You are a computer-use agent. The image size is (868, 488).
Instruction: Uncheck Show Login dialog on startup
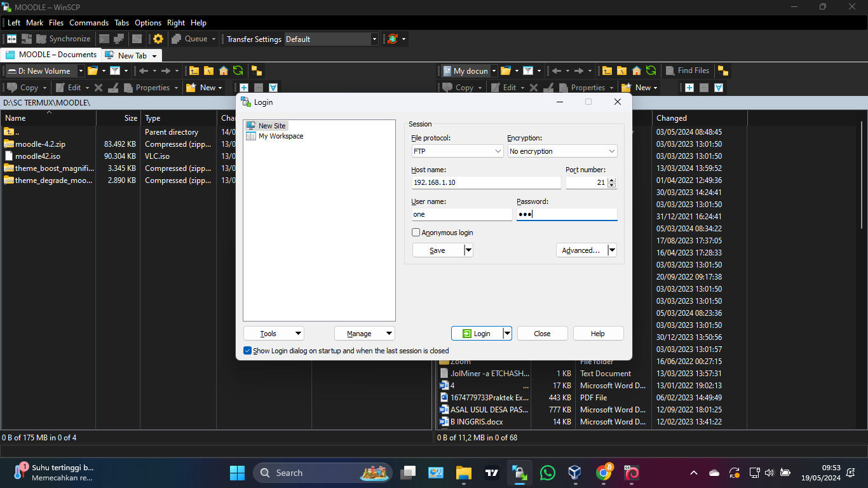248,351
